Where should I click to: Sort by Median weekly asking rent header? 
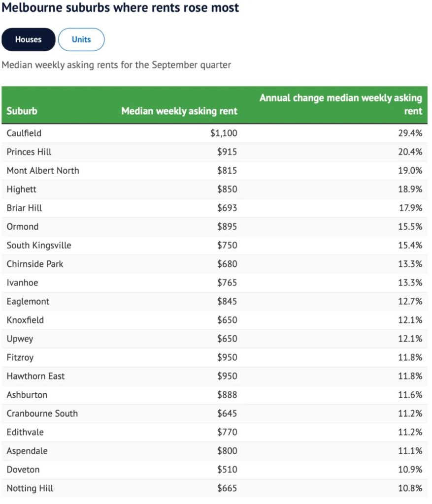click(x=179, y=111)
